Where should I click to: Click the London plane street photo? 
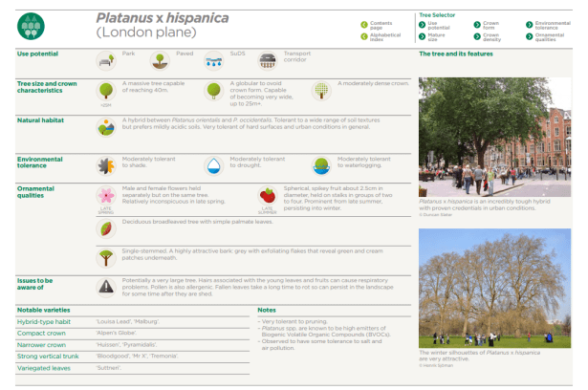494,135
